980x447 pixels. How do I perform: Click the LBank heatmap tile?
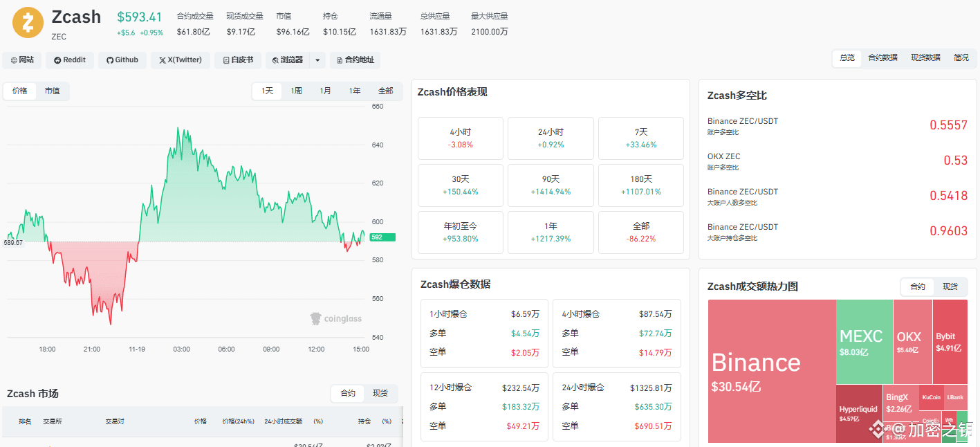coord(956,397)
